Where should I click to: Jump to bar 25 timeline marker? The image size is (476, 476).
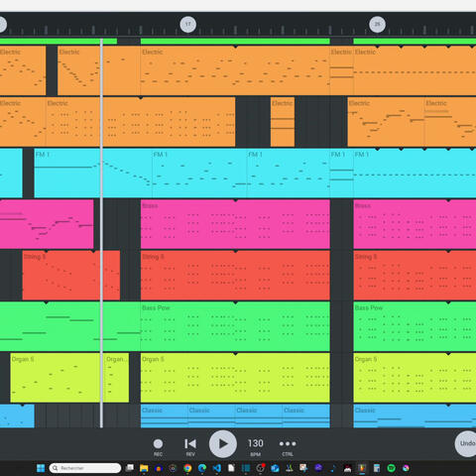tap(377, 24)
